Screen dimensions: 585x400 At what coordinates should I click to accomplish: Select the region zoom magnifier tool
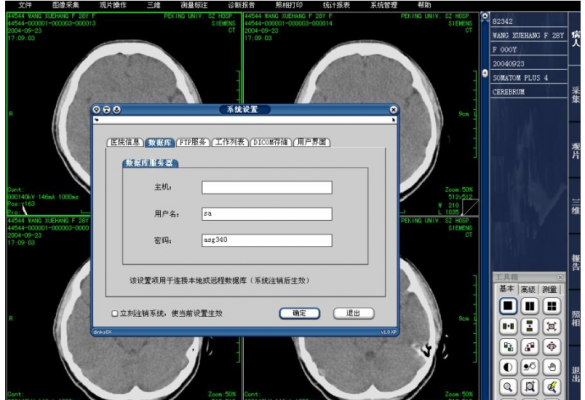pyautogui.click(x=529, y=387)
